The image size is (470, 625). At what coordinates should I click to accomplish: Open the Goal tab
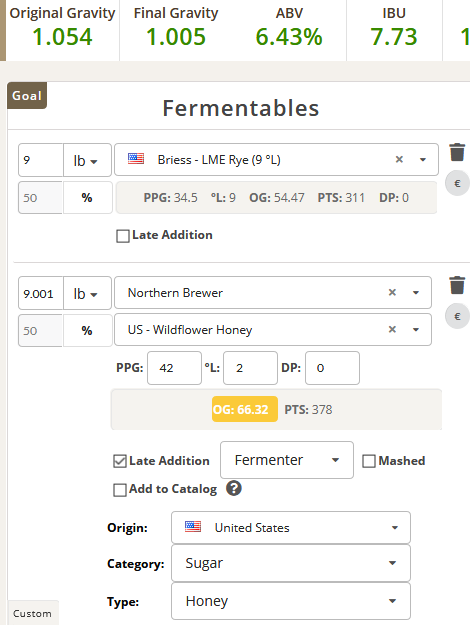tap(27, 96)
